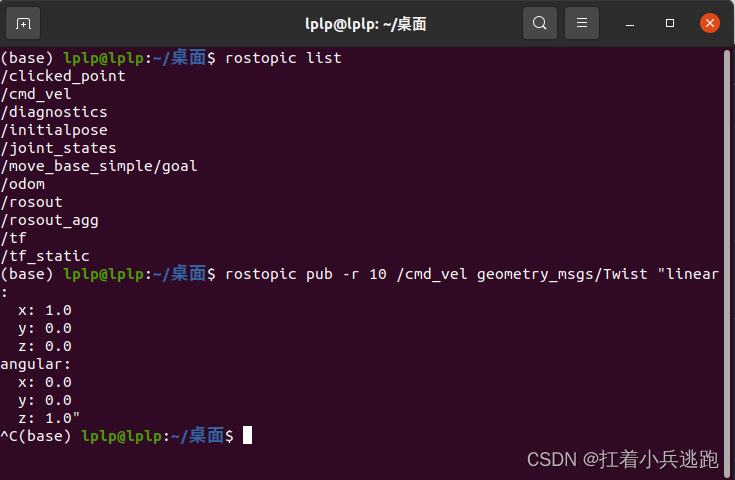Click the /initialpose topic line
This screenshot has width=735, height=480.
point(54,130)
